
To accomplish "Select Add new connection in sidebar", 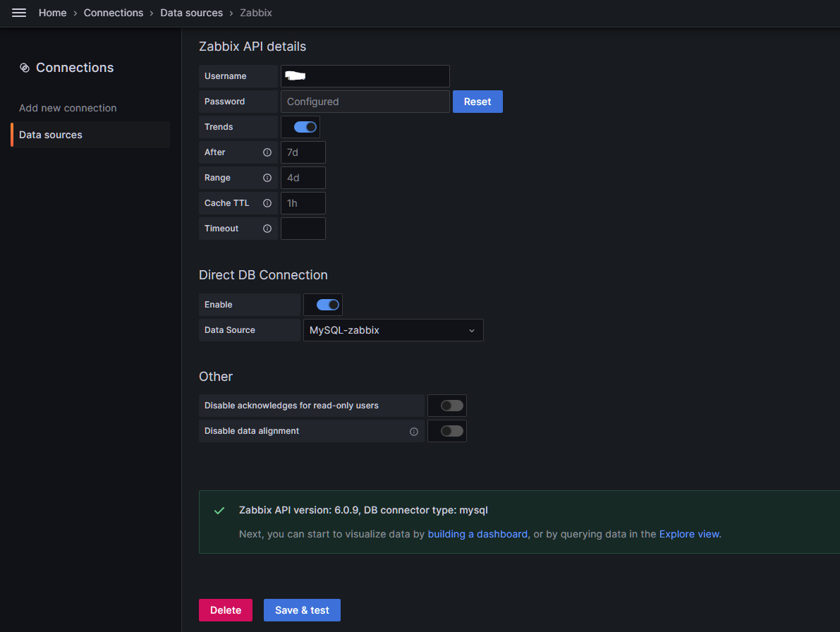I will click(x=68, y=108).
